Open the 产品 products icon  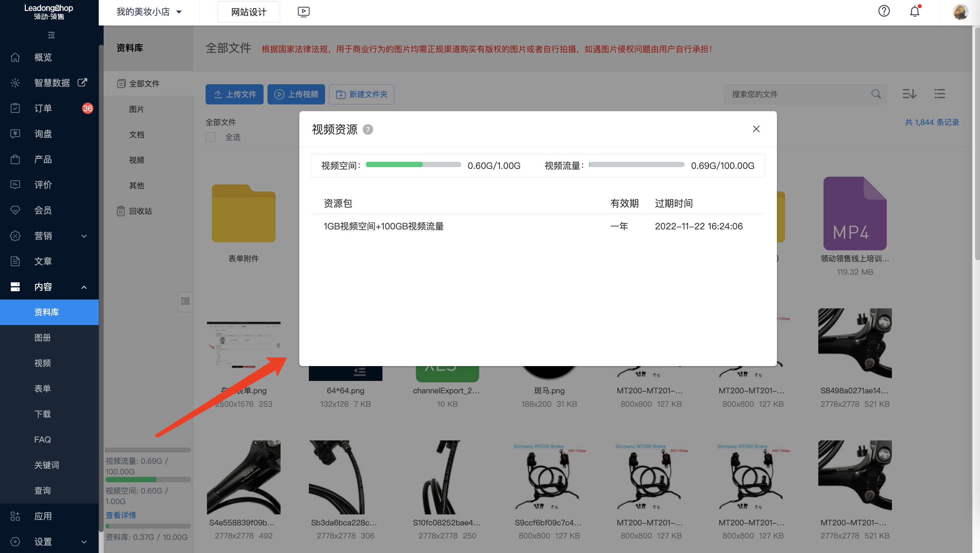coord(15,159)
